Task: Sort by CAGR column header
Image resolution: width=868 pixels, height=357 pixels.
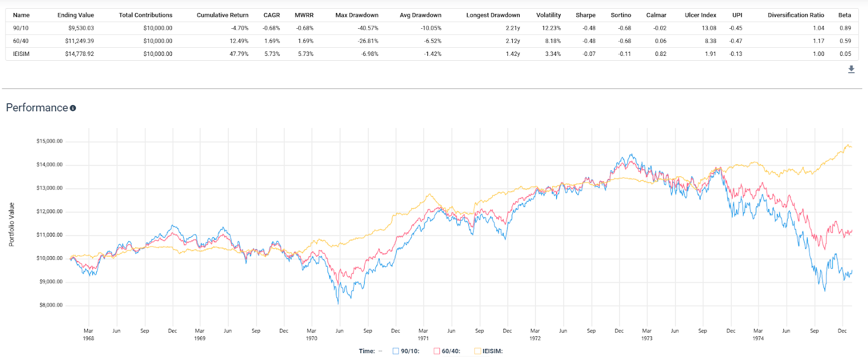Action: coord(272,15)
